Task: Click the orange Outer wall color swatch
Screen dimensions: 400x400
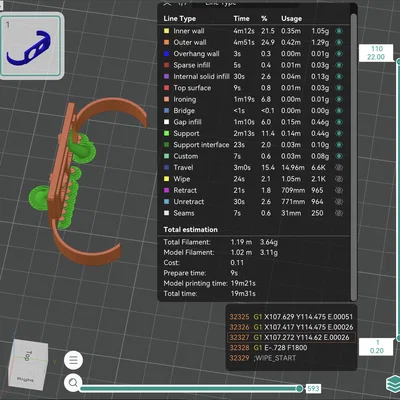Action: pyautogui.click(x=166, y=42)
